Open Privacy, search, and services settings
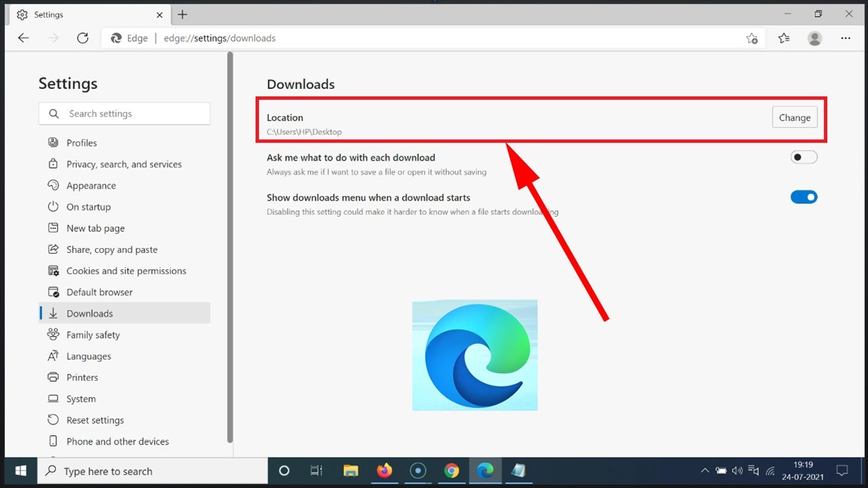The height and width of the screenshot is (488, 868). tap(124, 164)
